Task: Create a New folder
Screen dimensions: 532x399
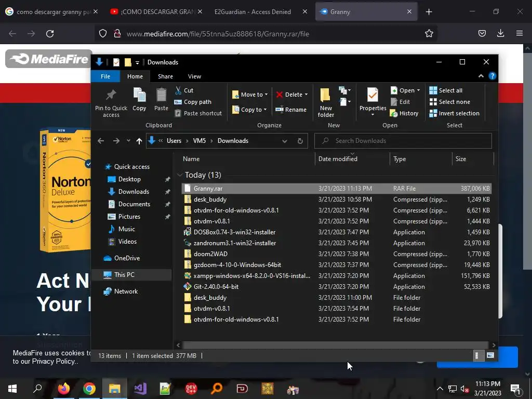Action: click(326, 102)
